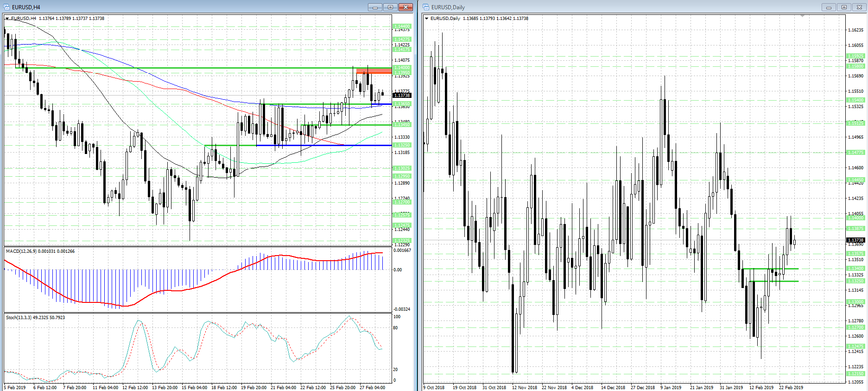This screenshot has height=391, width=868.
Task: Click the green 1.13450 level label on H4
Action: tap(402, 125)
